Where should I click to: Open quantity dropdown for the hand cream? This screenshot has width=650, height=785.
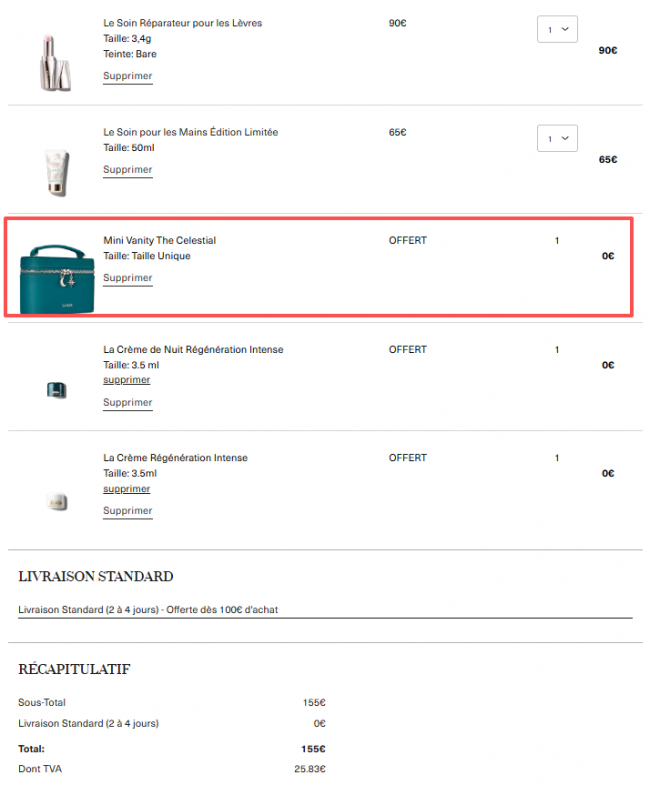click(557, 138)
